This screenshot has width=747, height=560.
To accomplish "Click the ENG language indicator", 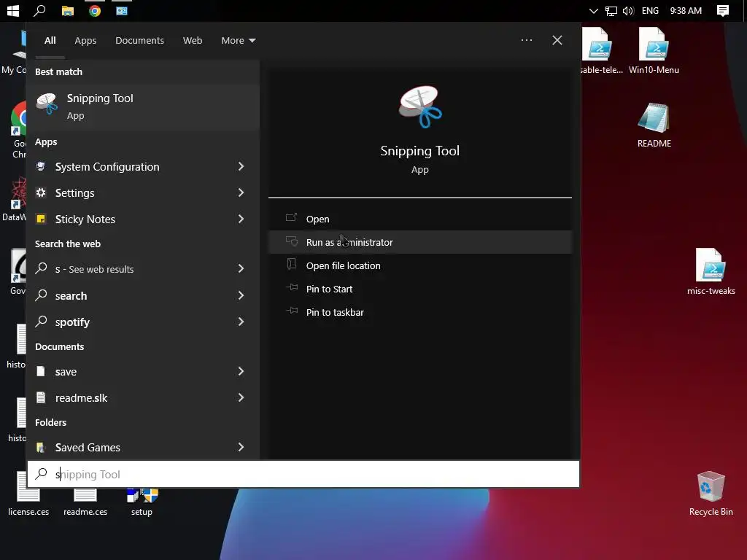I will click(x=650, y=10).
